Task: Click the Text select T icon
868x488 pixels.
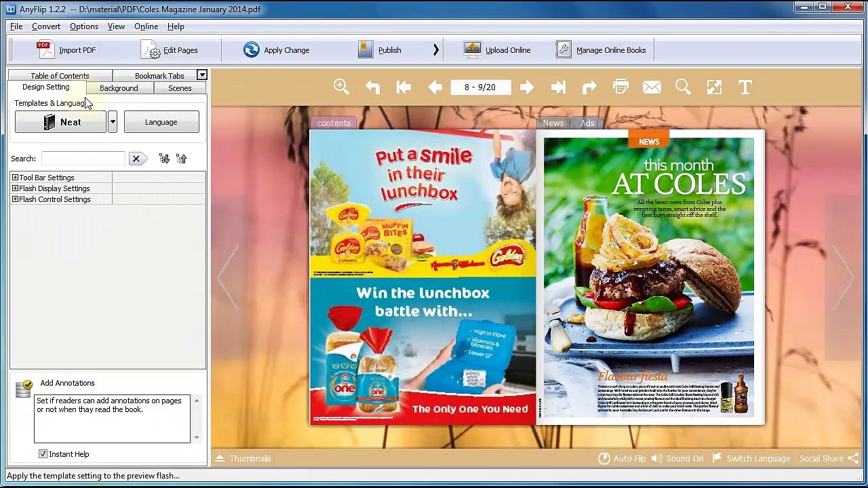Action: tap(745, 87)
